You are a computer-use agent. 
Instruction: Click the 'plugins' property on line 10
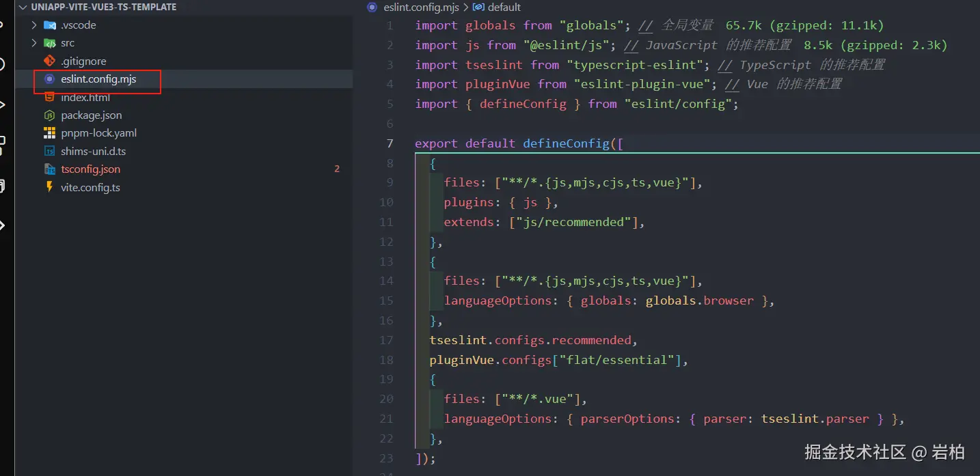(469, 202)
